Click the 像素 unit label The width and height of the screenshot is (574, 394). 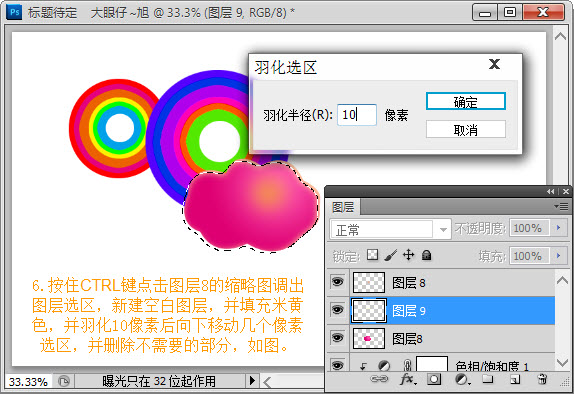coord(396,115)
